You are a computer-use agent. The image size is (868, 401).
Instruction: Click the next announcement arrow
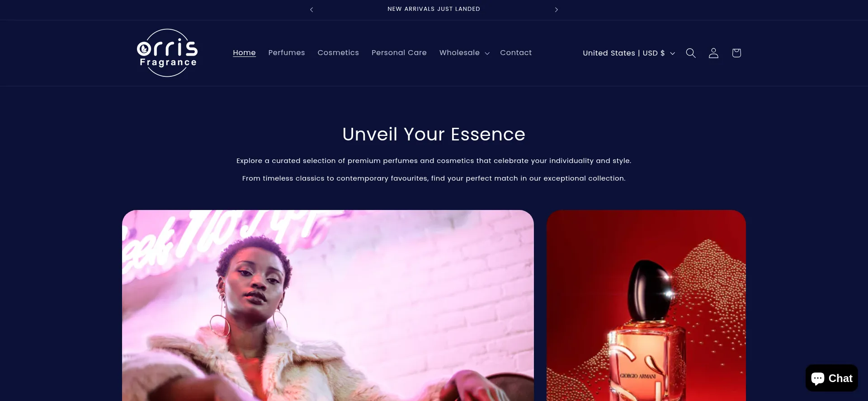pyautogui.click(x=557, y=9)
